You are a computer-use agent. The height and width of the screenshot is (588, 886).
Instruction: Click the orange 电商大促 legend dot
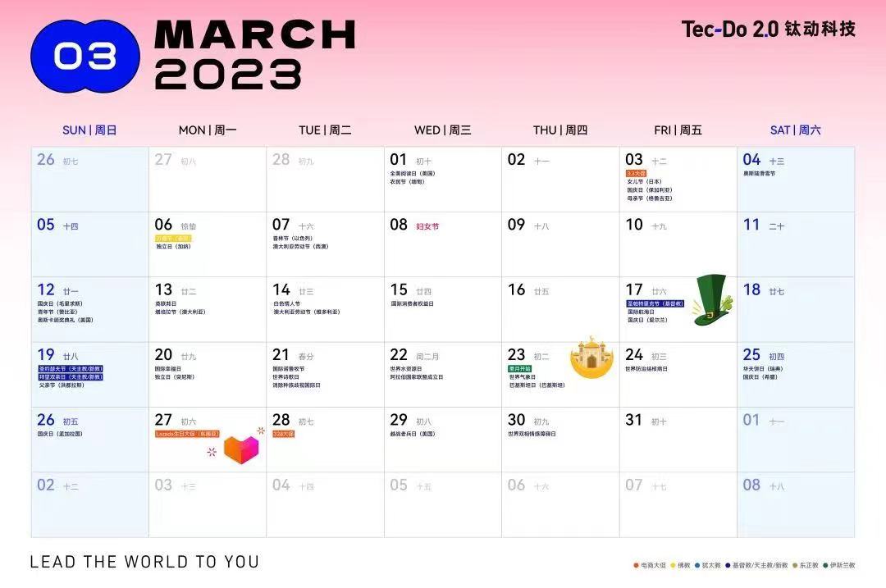coord(637,565)
